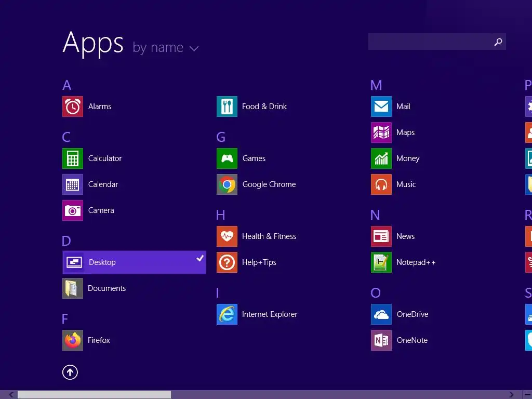Click the letter D group header

[x=66, y=241]
